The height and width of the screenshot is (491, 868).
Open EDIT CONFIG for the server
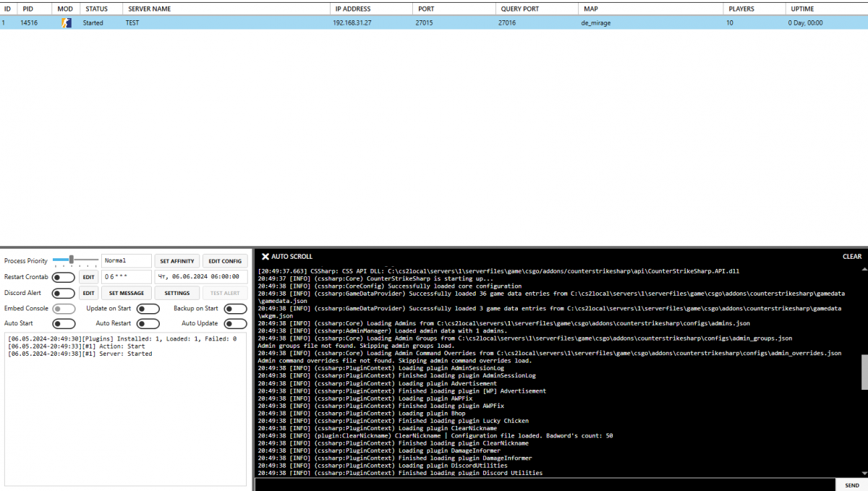pyautogui.click(x=225, y=261)
